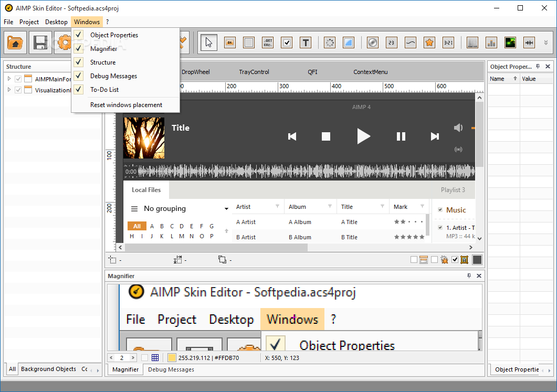Click stop button in skin preview
The image size is (557, 392).
coord(325,136)
